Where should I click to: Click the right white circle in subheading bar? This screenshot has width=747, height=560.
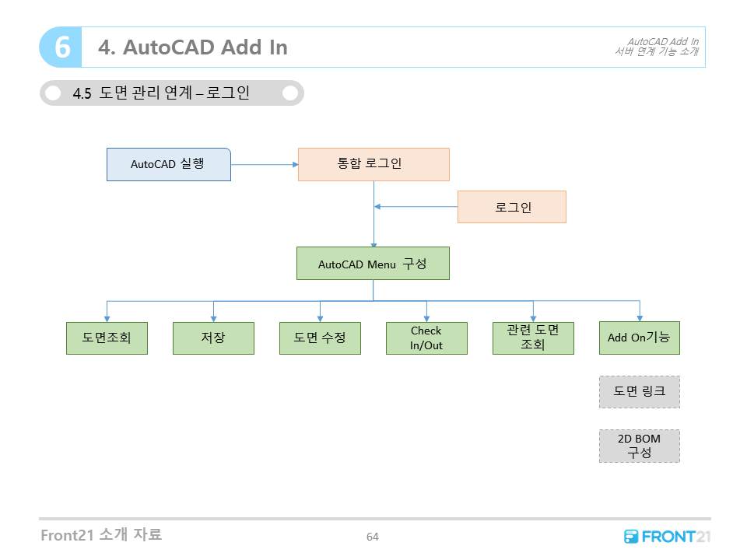(290, 93)
